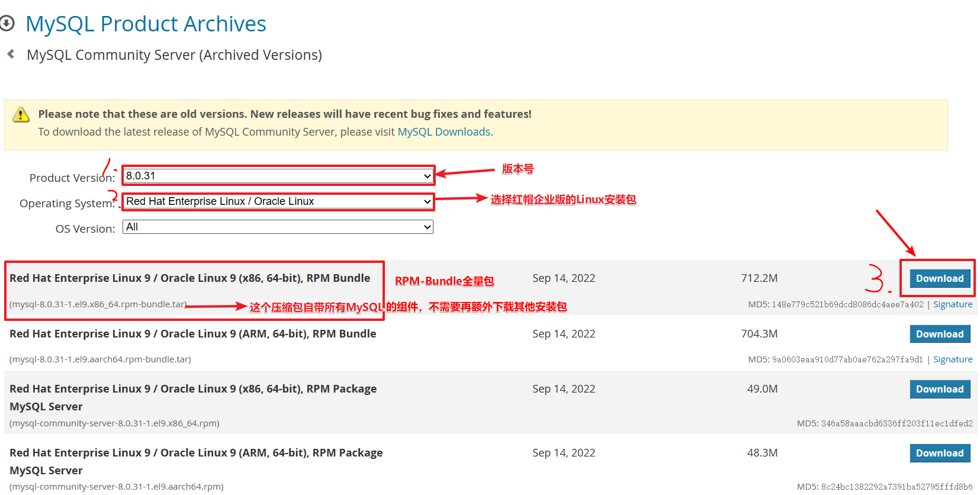Click the 49.0M file size value
Image resolution: width=980 pixels, height=495 pixels.
[762, 389]
